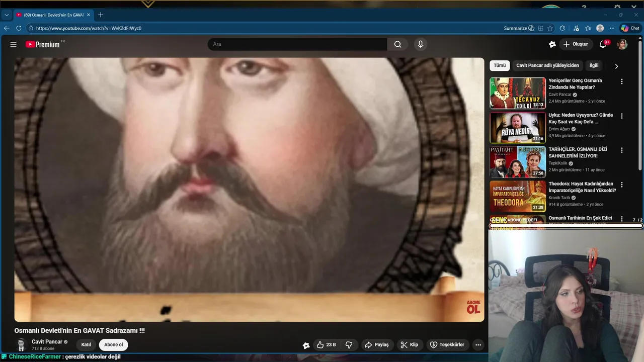Click the page vertical scrollbar
The height and width of the screenshot is (362, 644).
click(x=640, y=106)
